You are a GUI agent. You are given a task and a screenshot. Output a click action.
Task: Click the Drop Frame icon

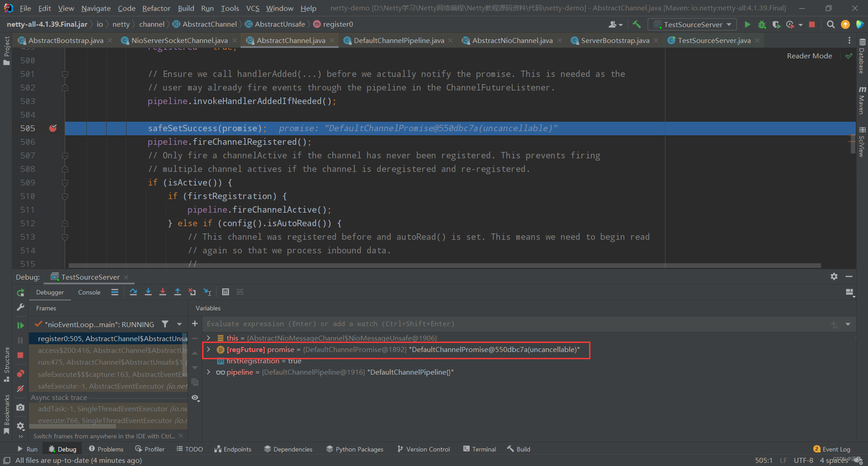point(192,292)
